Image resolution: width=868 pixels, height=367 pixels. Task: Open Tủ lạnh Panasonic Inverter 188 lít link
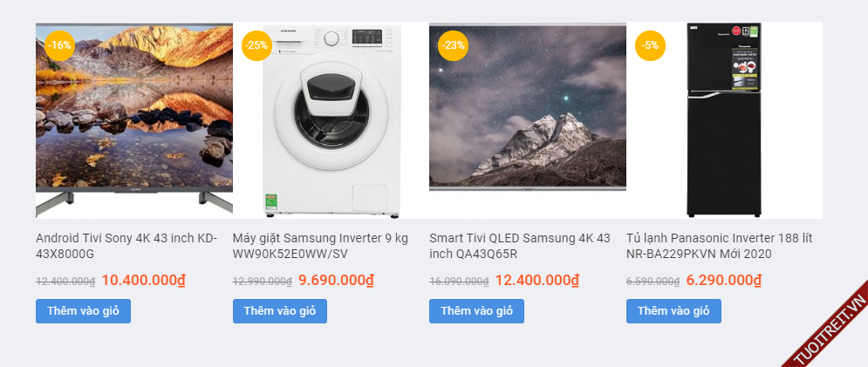point(719,246)
